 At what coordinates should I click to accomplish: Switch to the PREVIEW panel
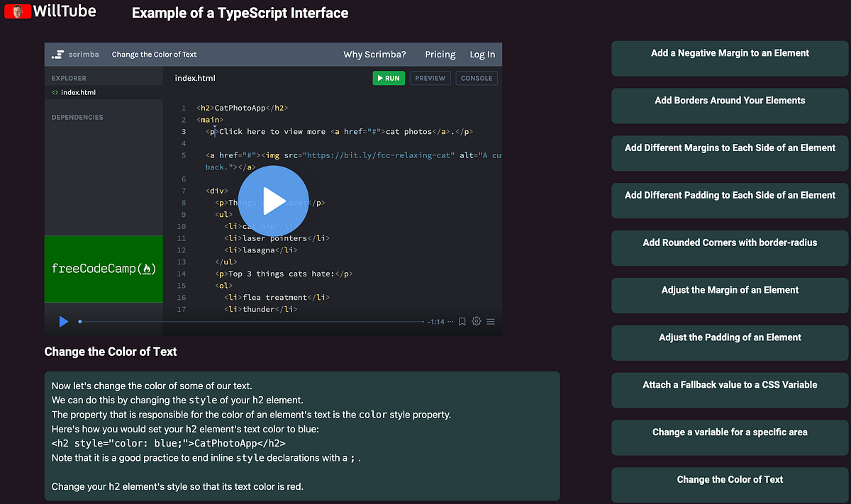tap(430, 78)
